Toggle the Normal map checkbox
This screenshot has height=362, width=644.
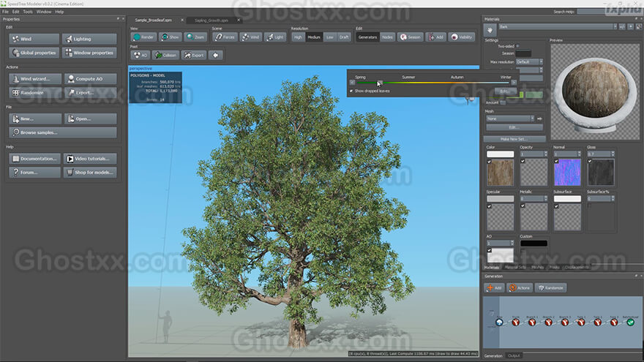click(x=556, y=162)
